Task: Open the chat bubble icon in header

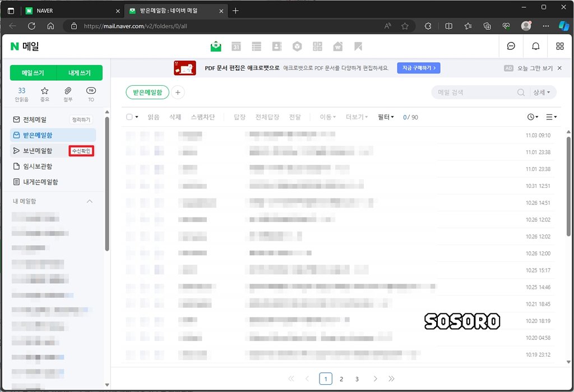Action: tap(511, 46)
